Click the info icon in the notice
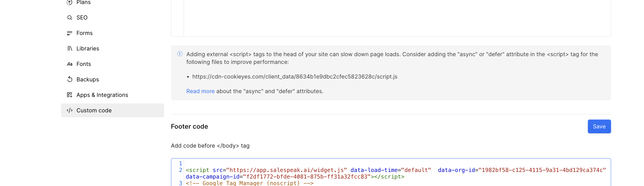The height and width of the screenshot is (186, 644). (x=180, y=54)
